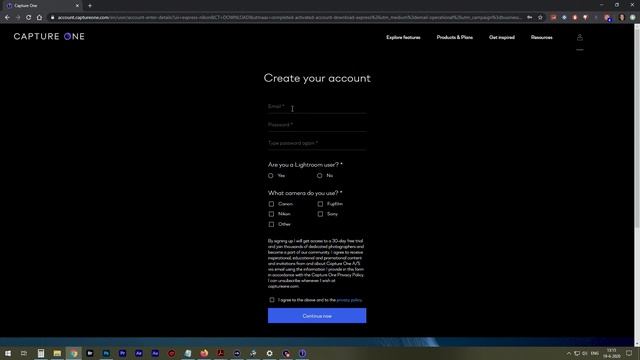Click into the Password field
Image resolution: width=640 pixels, height=360 pixels.
317,125
